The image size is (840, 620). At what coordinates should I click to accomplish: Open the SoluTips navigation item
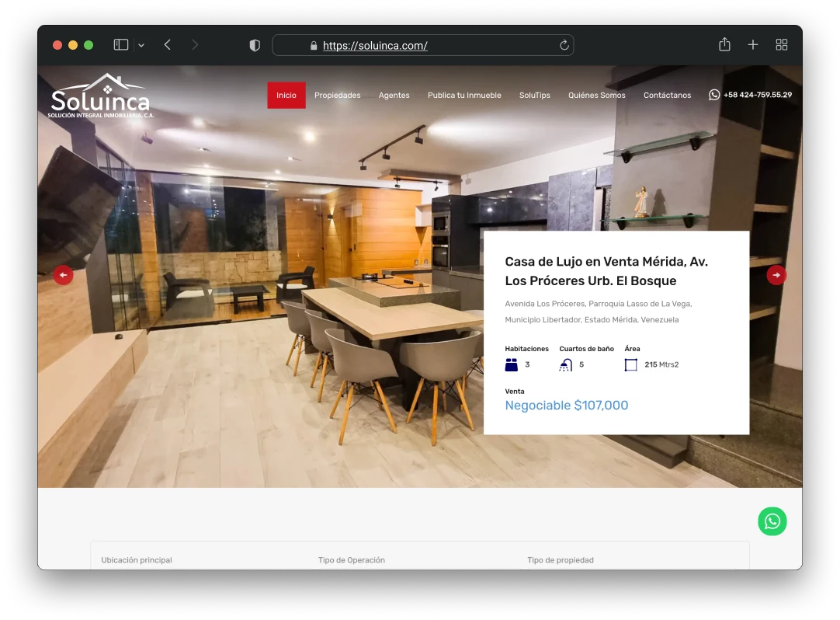[x=534, y=95]
